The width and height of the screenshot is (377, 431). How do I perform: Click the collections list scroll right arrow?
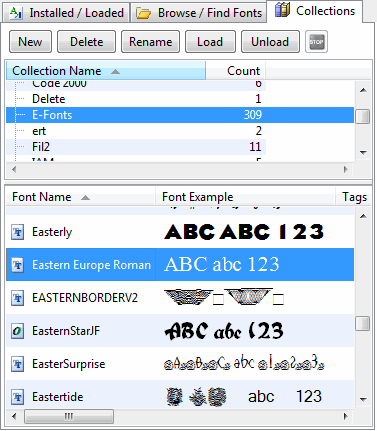(x=346, y=169)
